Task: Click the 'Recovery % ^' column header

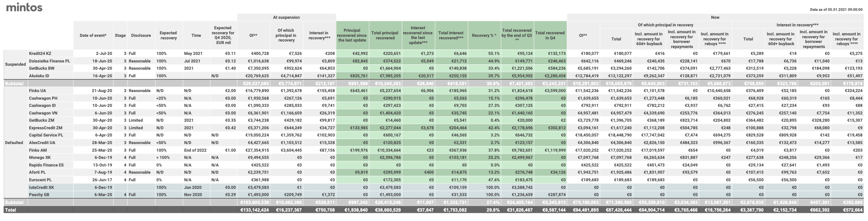Action: pyautogui.click(x=484, y=35)
